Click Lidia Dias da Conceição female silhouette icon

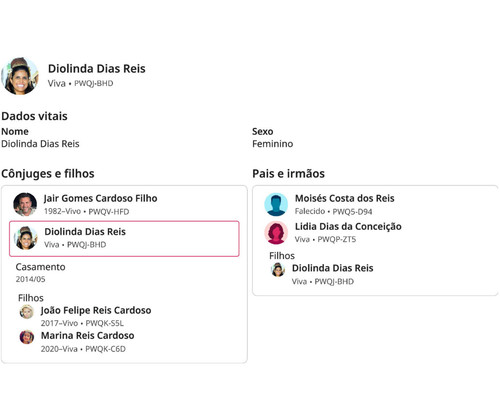click(276, 233)
